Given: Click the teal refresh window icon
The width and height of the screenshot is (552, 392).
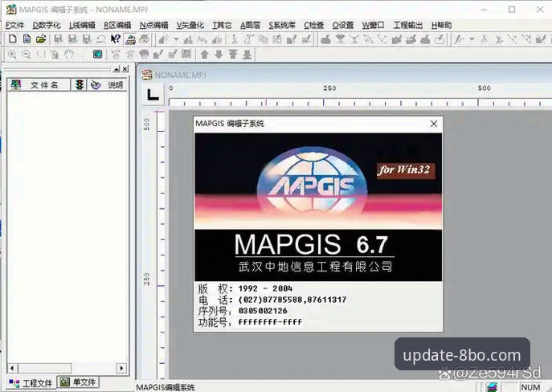Looking at the screenshot, I should tap(97, 54).
